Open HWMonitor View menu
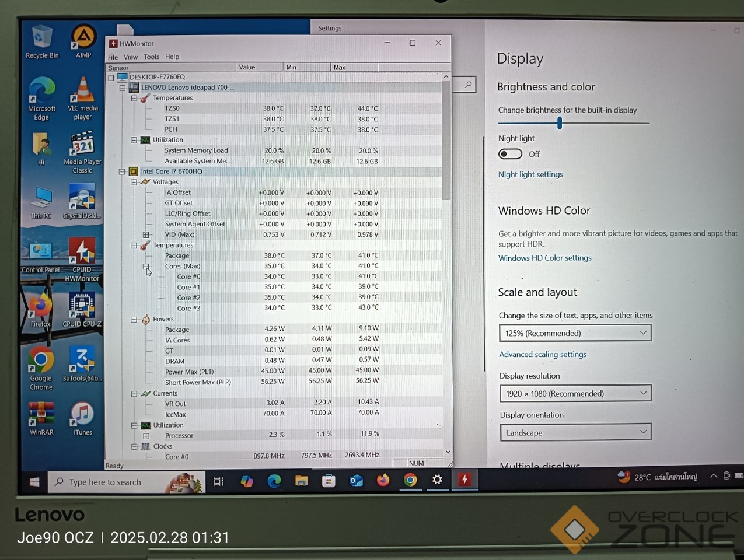Viewport: 744px width, 560px height. click(131, 57)
